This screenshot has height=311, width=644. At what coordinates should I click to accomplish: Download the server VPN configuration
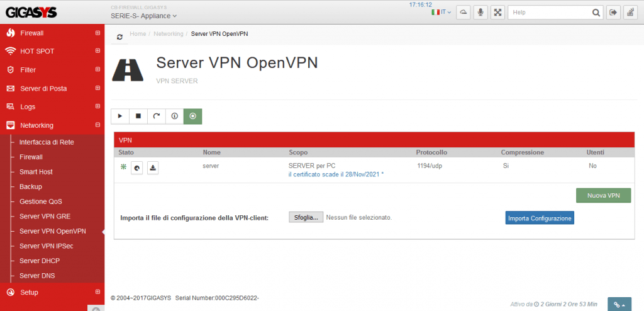(153, 168)
